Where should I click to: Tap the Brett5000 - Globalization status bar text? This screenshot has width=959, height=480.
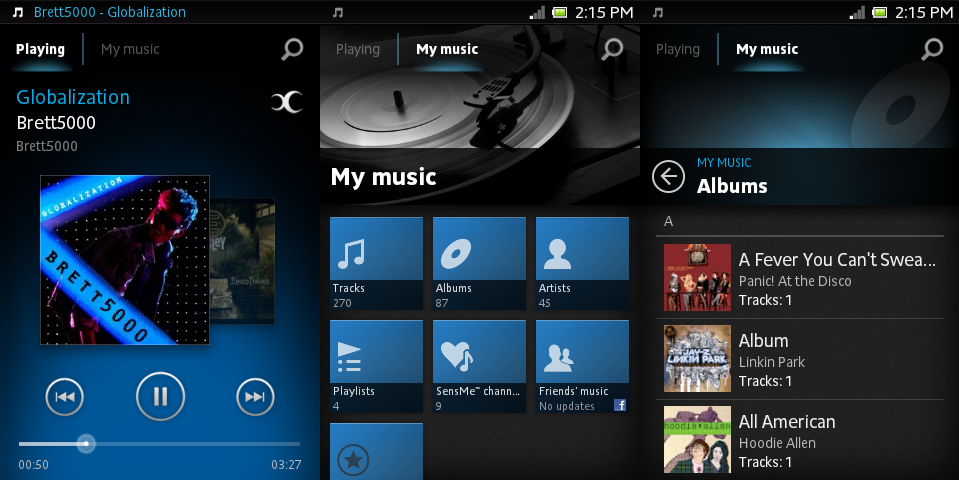coord(109,12)
